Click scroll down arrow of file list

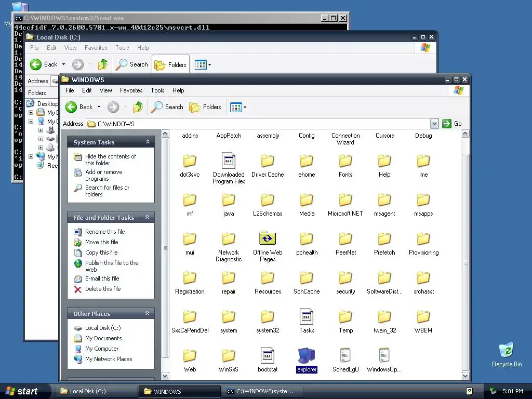pos(465,376)
